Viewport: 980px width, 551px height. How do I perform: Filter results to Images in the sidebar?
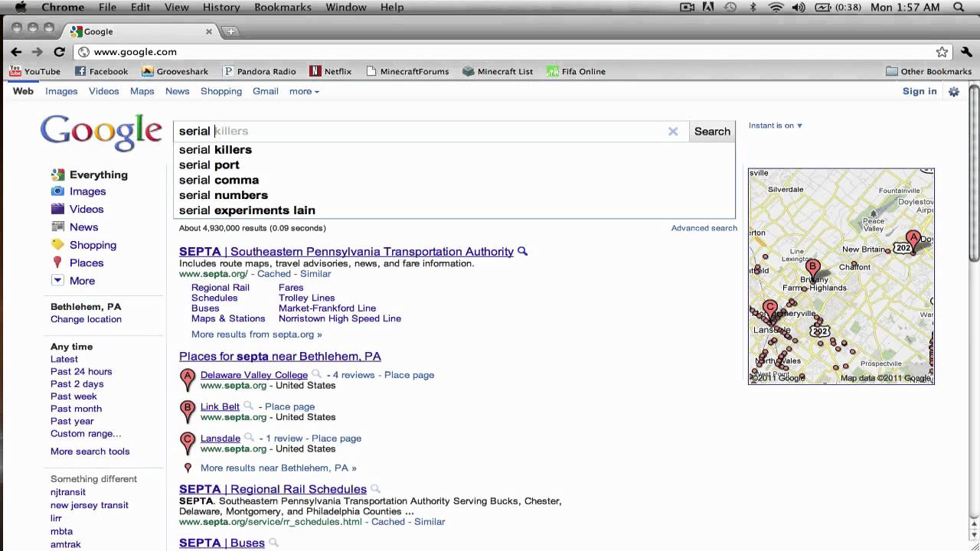[x=87, y=191]
